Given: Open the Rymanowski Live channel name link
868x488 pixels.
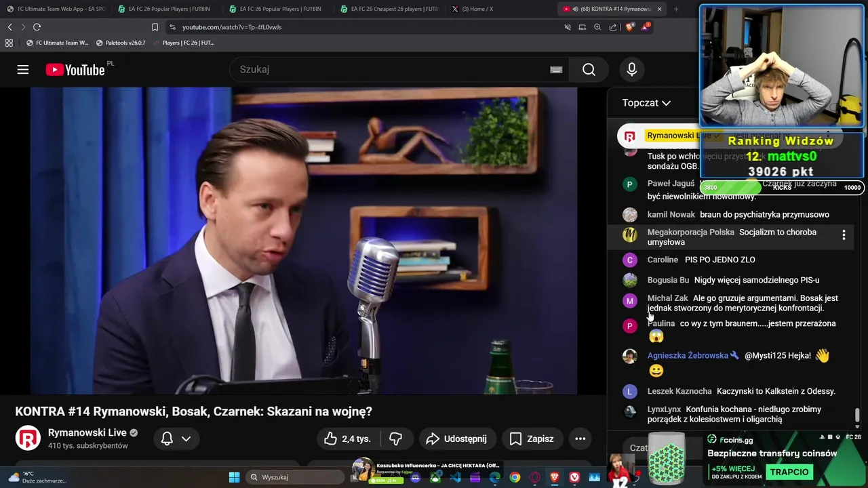Looking at the screenshot, I should click(x=87, y=432).
